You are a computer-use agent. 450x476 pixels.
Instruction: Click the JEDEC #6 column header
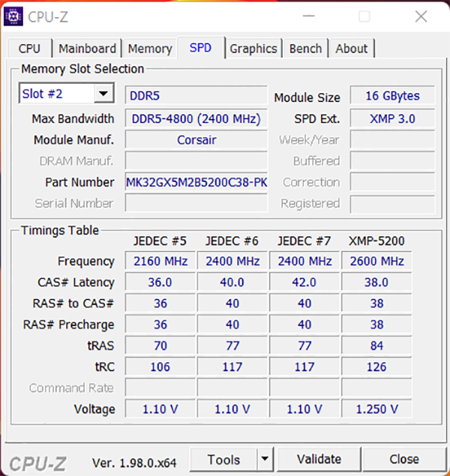coord(232,241)
